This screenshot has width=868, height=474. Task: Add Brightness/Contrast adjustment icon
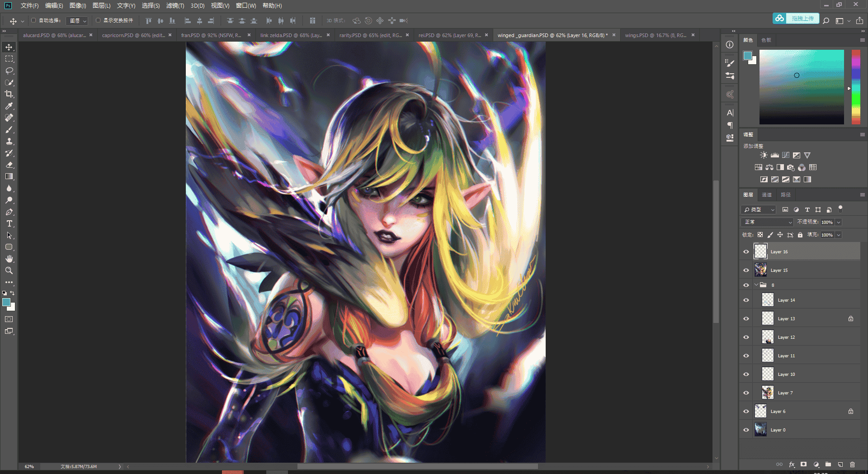point(764,155)
